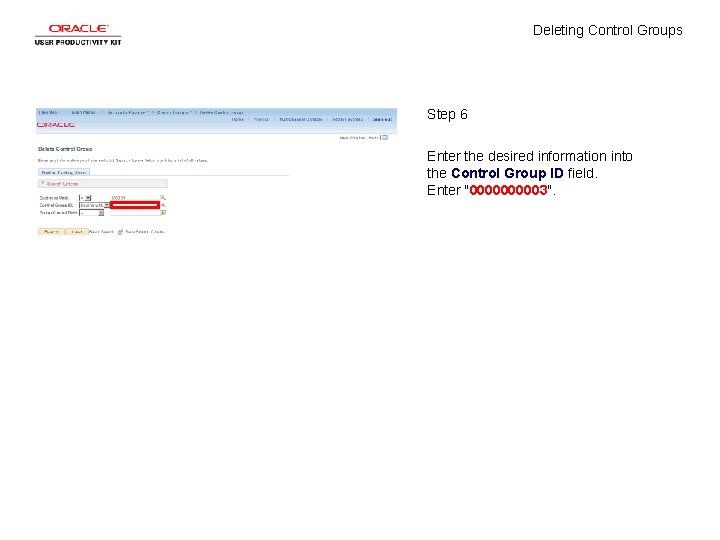Open the Accounts Payable breadcrumb menu

[x=127, y=112]
